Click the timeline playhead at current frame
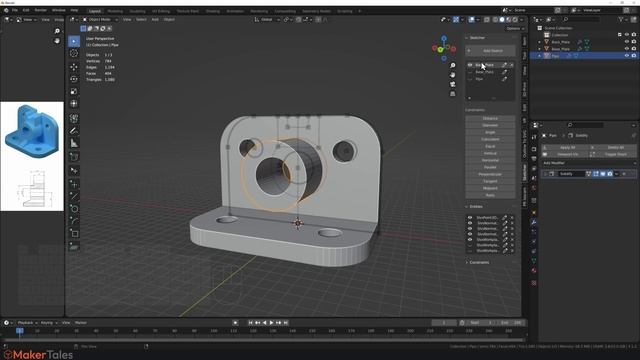This screenshot has height=360, width=640. pyautogui.click(x=20, y=331)
